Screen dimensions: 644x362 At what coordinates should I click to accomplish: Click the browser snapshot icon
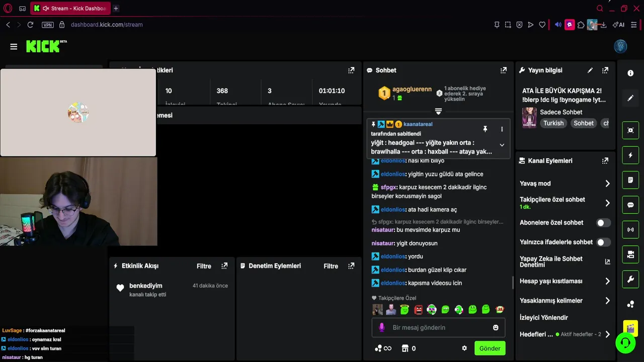click(x=508, y=25)
